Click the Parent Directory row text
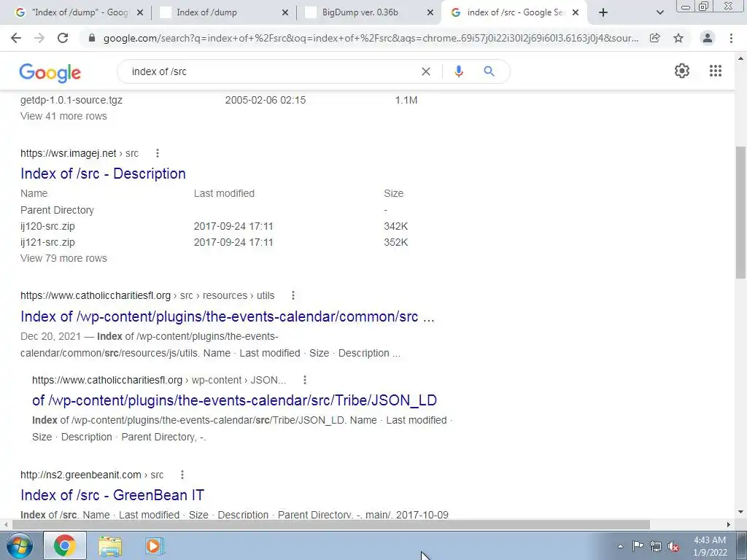The image size is (747, 560). click(57, 210)
